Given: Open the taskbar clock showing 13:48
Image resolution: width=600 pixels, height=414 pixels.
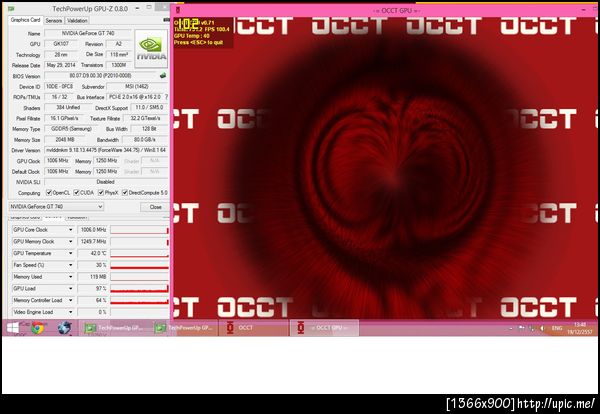Looking at the screenshot, I should tap(580, 328).
